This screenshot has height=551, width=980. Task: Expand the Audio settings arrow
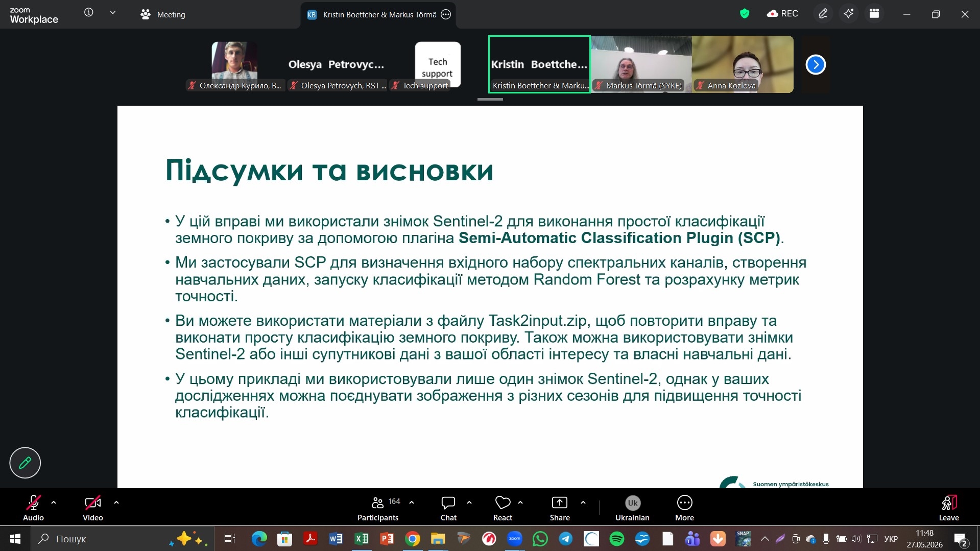pyautogui.click(x=54, y=502)
